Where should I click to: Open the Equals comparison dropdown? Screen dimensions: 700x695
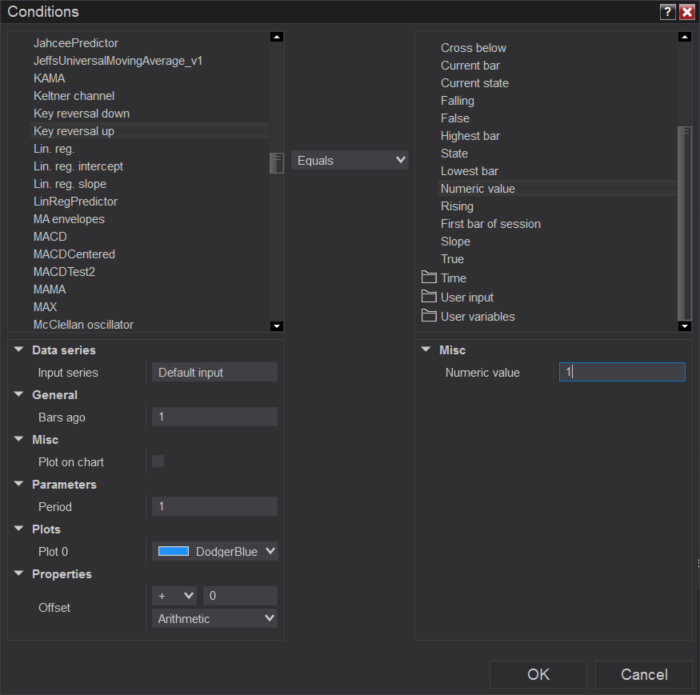point(350,160)
